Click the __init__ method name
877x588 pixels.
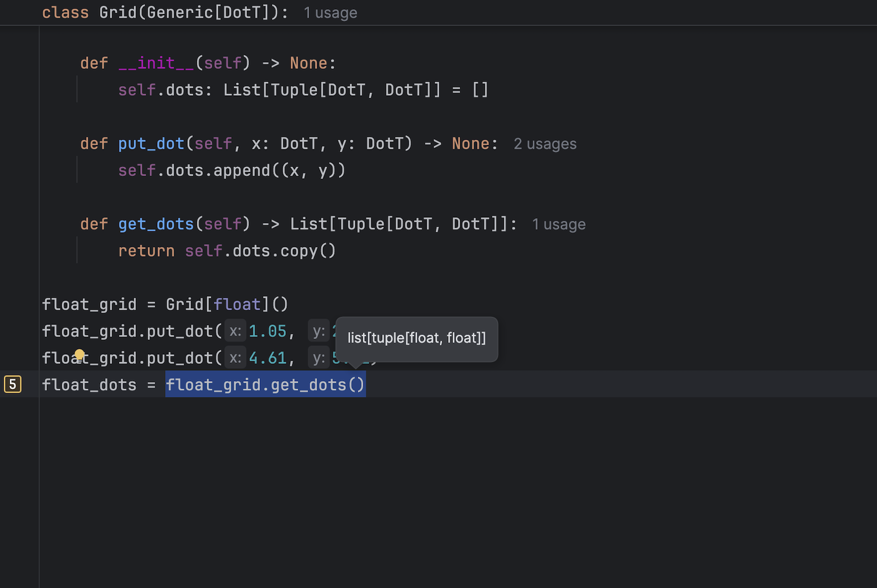point(156,63)
